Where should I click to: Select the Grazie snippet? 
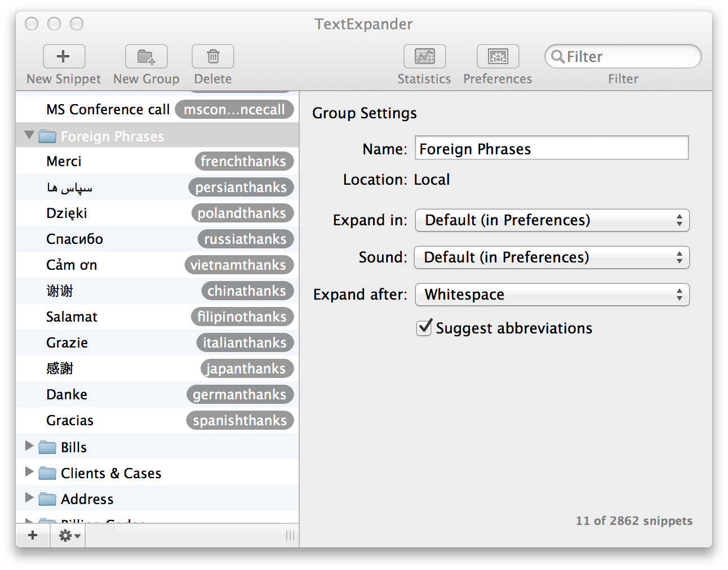click(157, 342)
